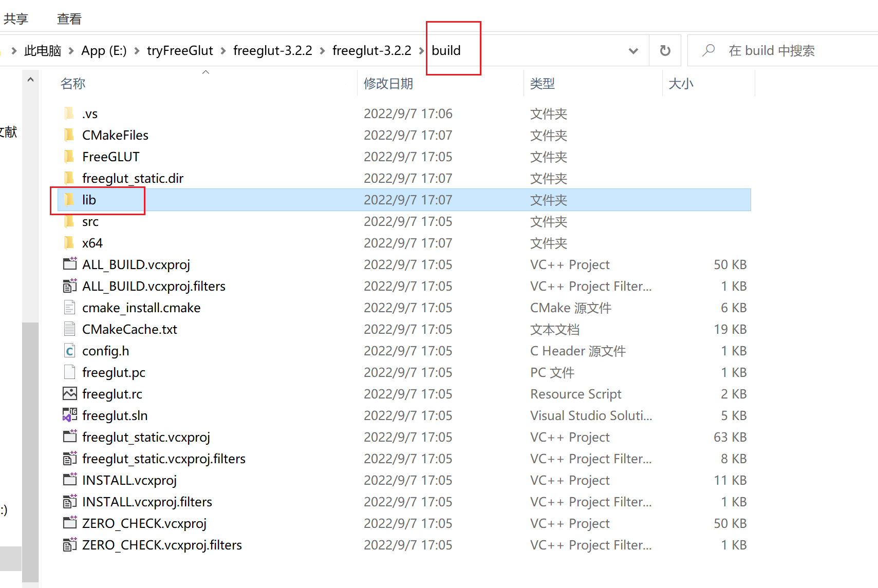Click the refresh button in address bar
Screen dimensions: 878x588
[x=665, y=50]
